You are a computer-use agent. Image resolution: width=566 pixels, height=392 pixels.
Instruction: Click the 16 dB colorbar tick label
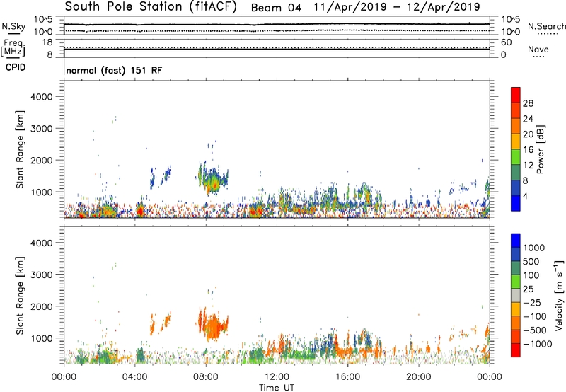[528, 150]
